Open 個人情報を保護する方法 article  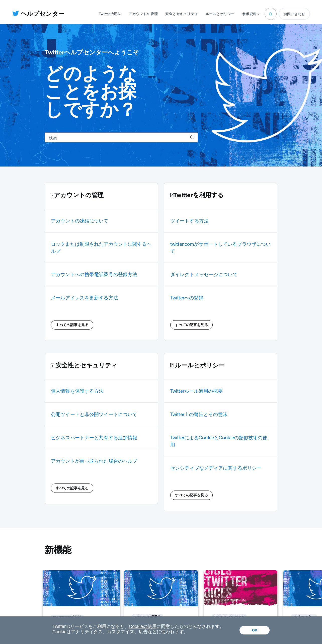pyautogui.click(x=77, y=391)
